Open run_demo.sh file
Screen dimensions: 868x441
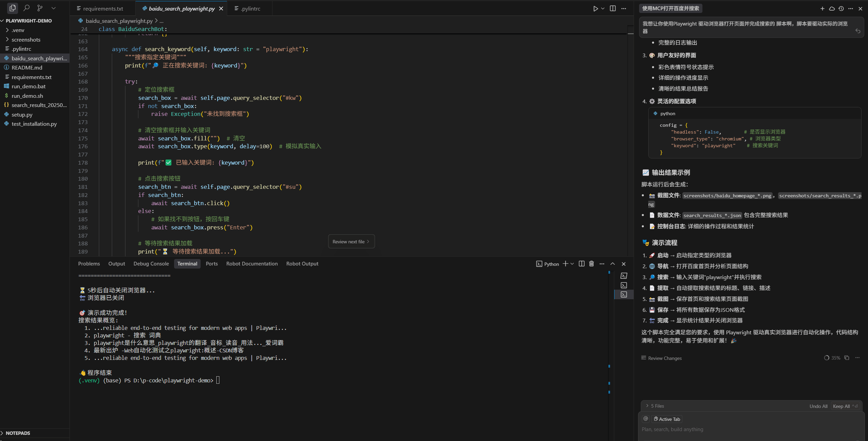tap(27, 96)
